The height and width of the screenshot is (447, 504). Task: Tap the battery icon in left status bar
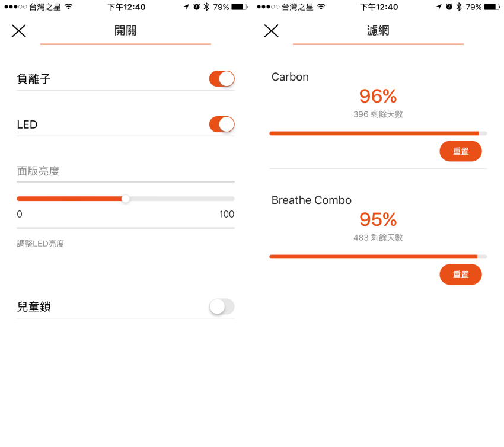pos(240,7)
